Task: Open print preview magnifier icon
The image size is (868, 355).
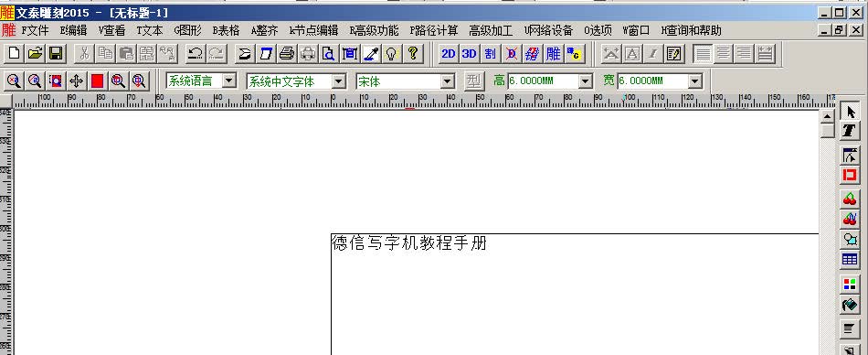Action: [329, 53]
